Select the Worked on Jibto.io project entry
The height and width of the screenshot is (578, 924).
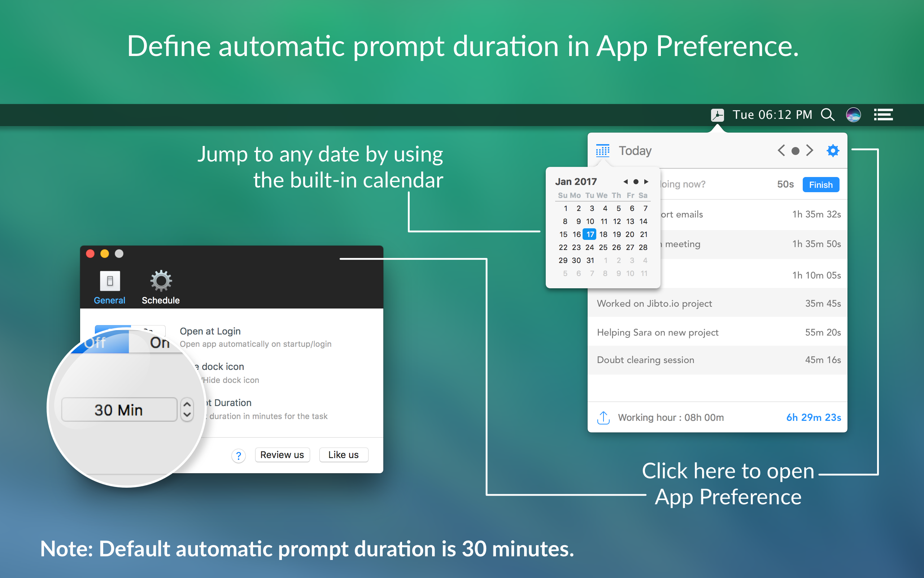[718, 303]
